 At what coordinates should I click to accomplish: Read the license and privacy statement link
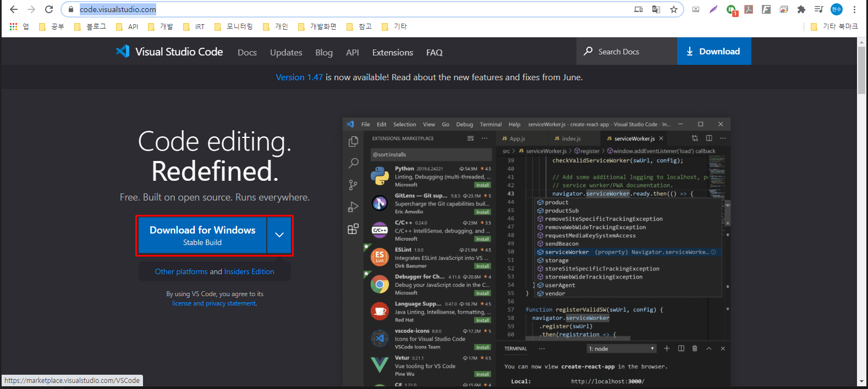click(x=215, y=303)
